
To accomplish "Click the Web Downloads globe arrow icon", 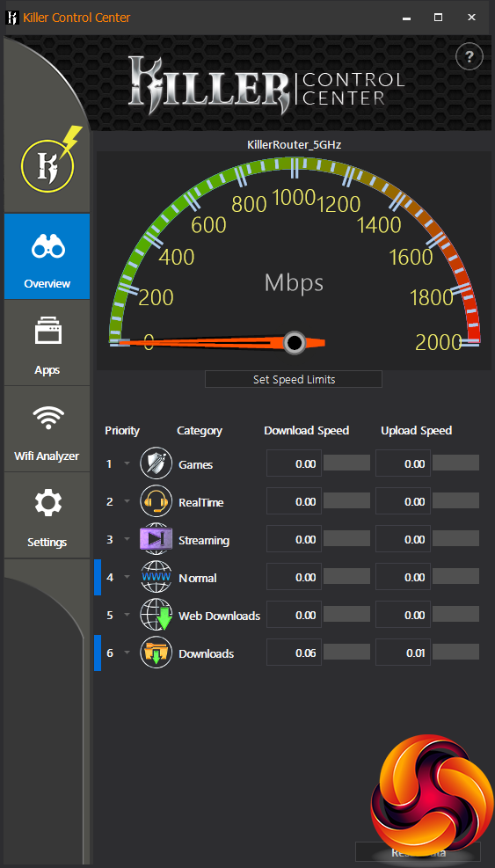I will click(157, 615).
